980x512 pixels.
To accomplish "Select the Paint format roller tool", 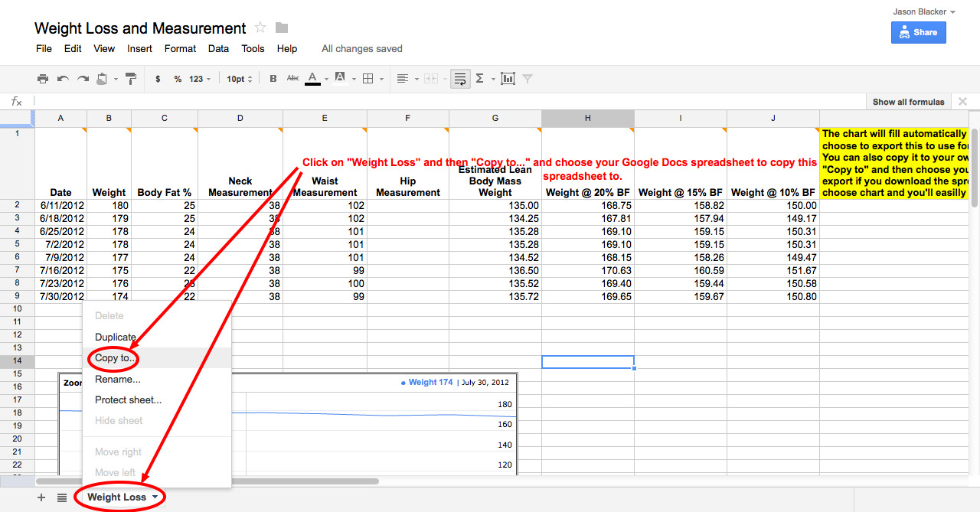I will tap(130, 79).
